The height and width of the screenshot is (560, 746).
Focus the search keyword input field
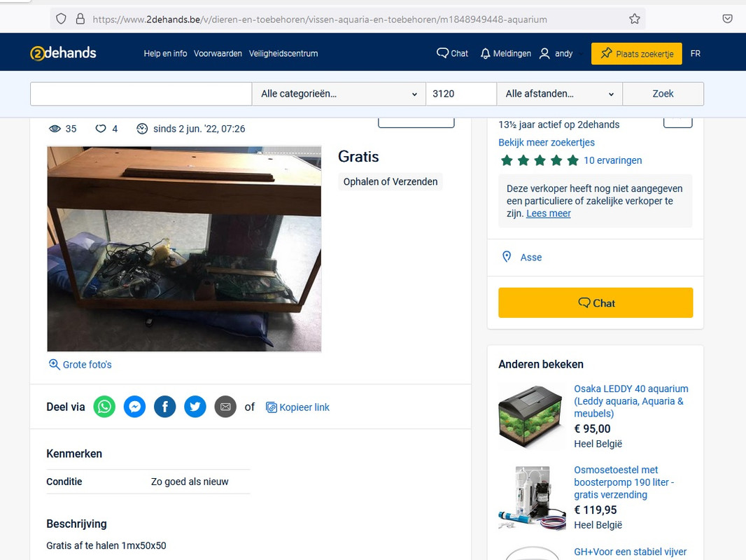coord(141,94)
